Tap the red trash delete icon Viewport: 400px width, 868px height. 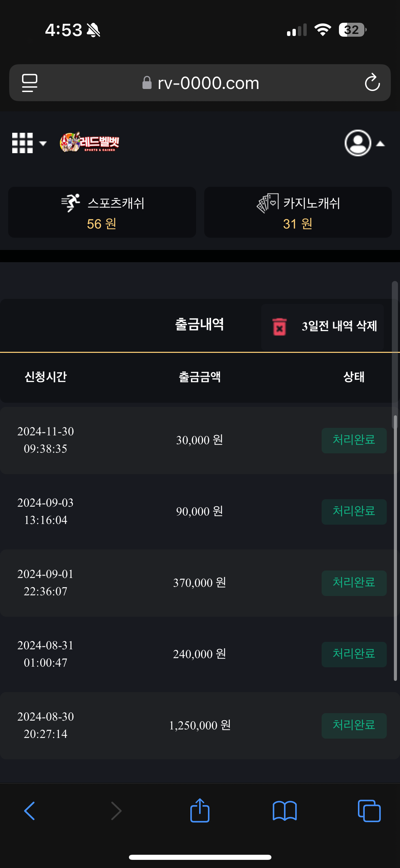[x=280, y=327]
